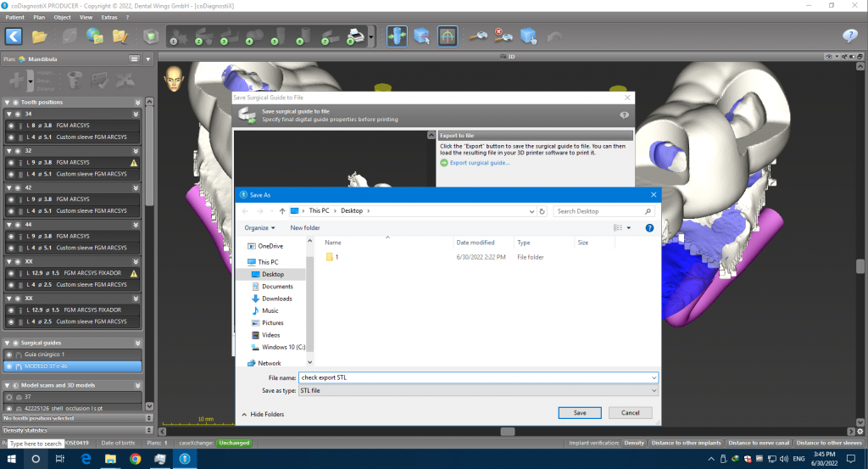Click the blue help question mark in toolbar
Image resolution: width=868 pixels, height=469 pixels.
[x=849, y=36]
